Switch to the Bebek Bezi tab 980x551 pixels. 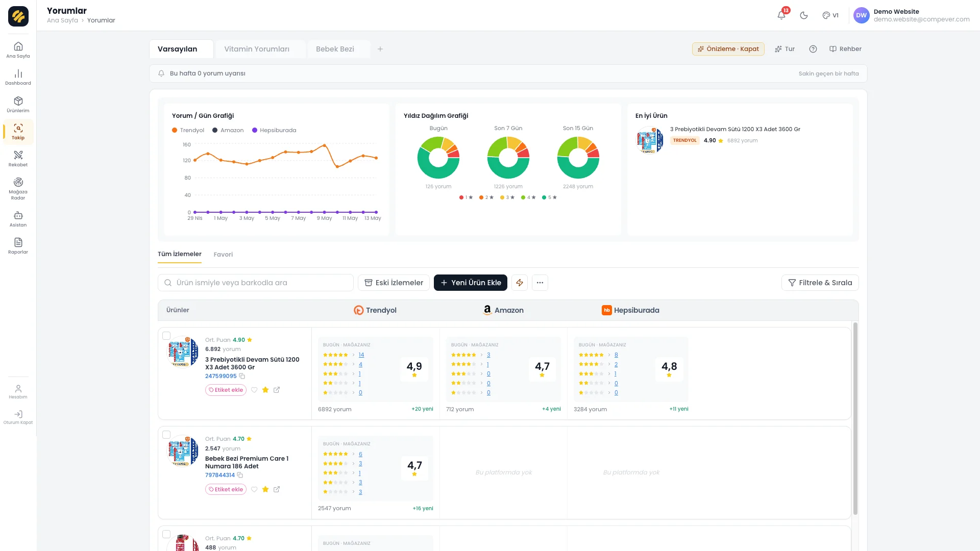pyautogui.click(x=339, y=49)
